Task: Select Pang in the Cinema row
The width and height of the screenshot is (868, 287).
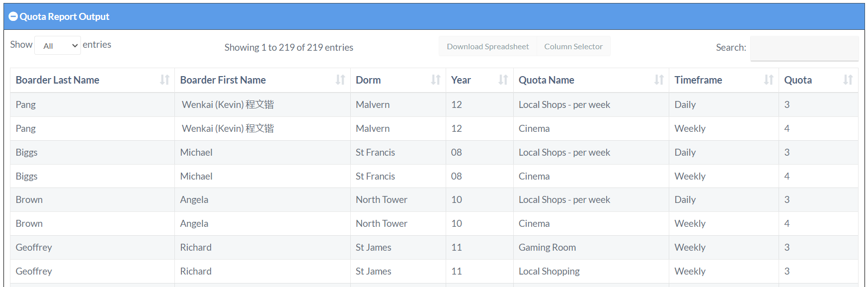Action: click(26, 128)
